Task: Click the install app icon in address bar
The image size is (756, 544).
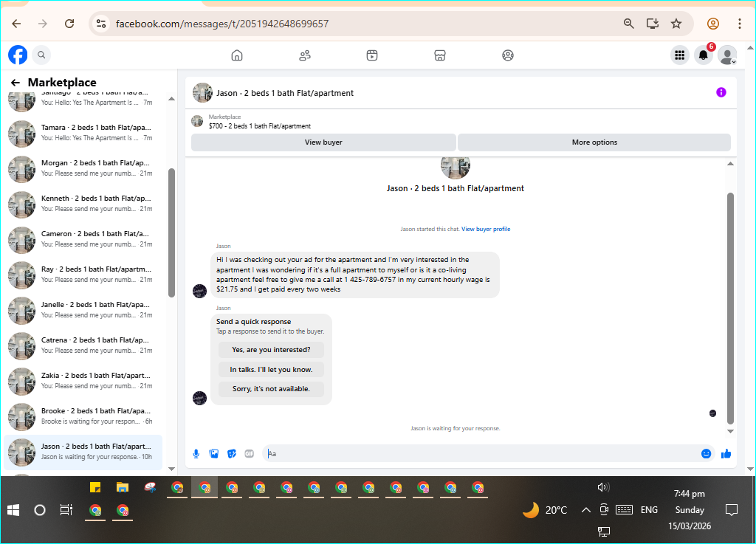Action: pyautogui.click(x=653, y=24)
